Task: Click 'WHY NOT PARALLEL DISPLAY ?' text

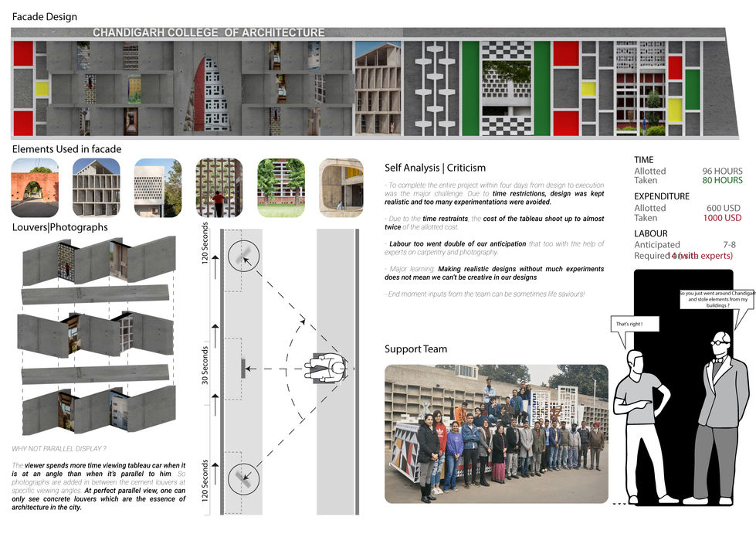Action: pyautogui.click(x=59, y=449)
